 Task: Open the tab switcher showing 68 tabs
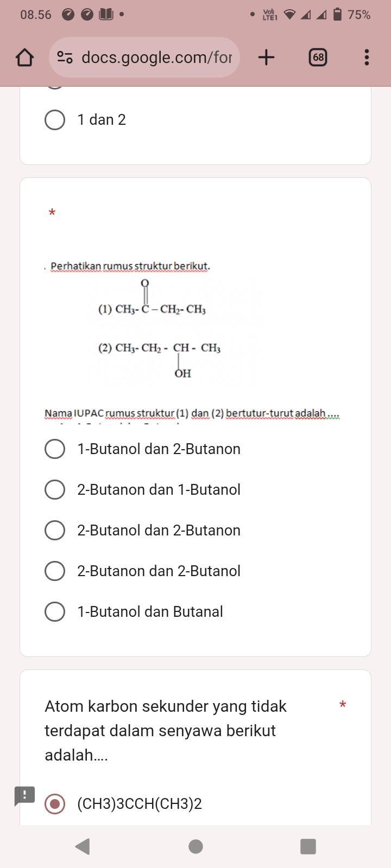(x=318, y=57)
